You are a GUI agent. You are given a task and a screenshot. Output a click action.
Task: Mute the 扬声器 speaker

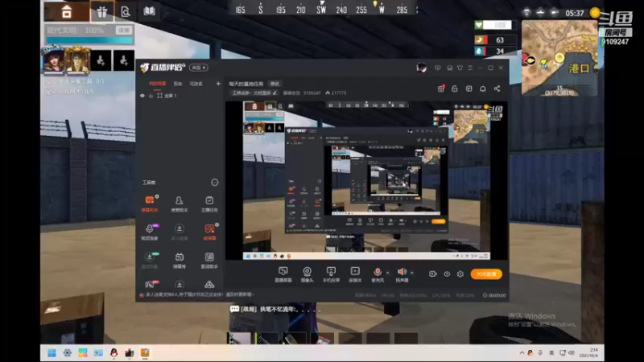pos(401,274)
